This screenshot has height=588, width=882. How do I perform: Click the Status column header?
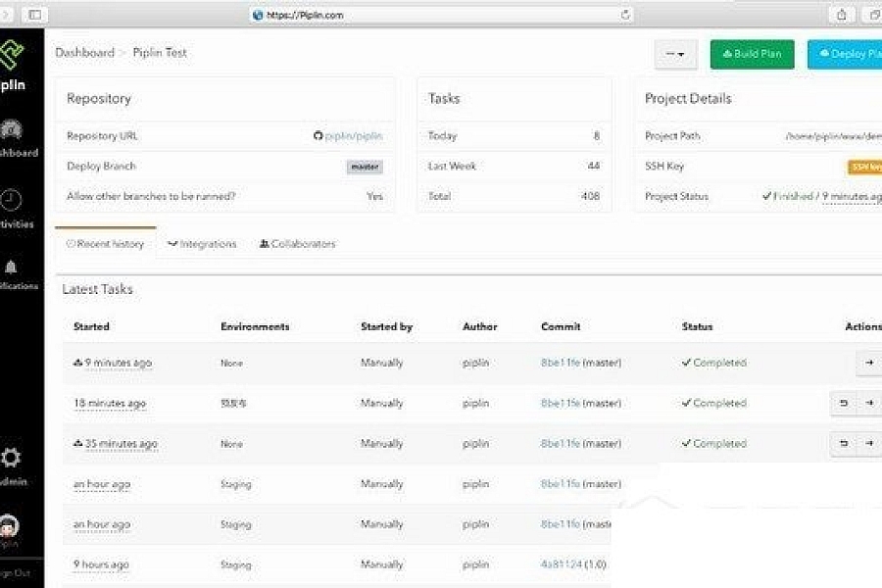pyautogui.click(x=697, y=326)
